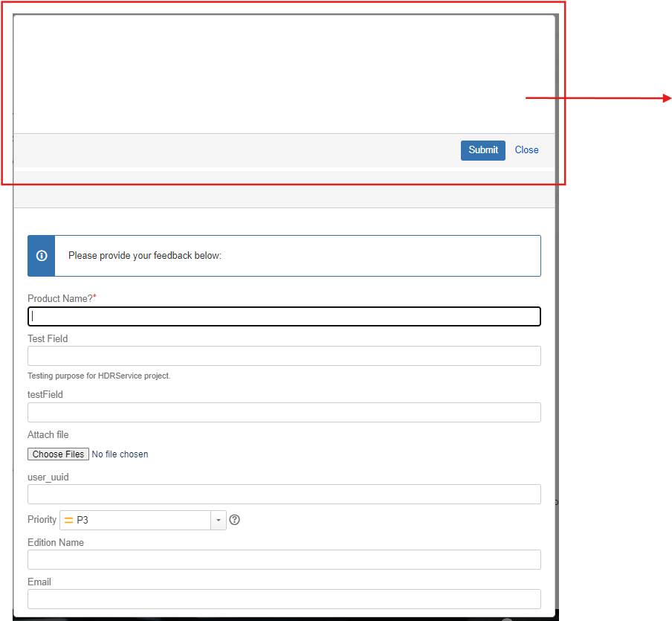Click the orange P3 priority icon
This screenshot has height=621, width=672.
68,520
